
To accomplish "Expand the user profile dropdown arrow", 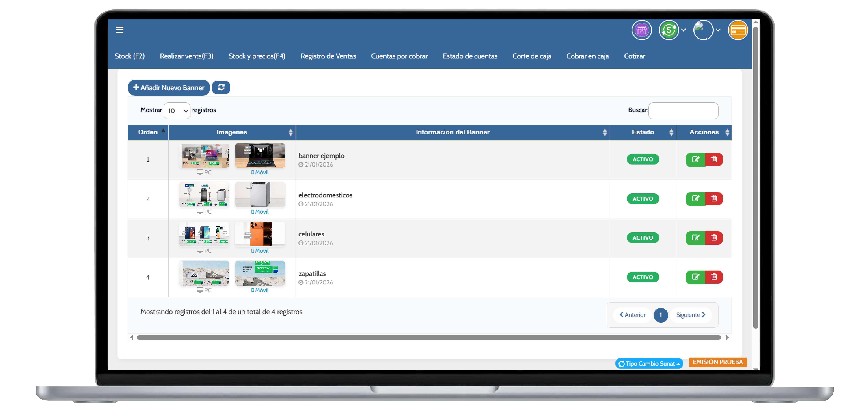I will [718, 30].
